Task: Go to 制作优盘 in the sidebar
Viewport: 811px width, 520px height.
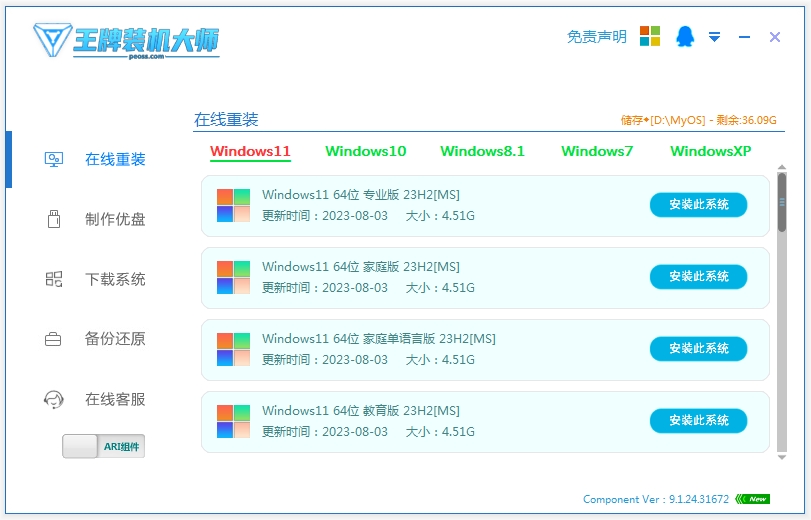Action: 115,219
